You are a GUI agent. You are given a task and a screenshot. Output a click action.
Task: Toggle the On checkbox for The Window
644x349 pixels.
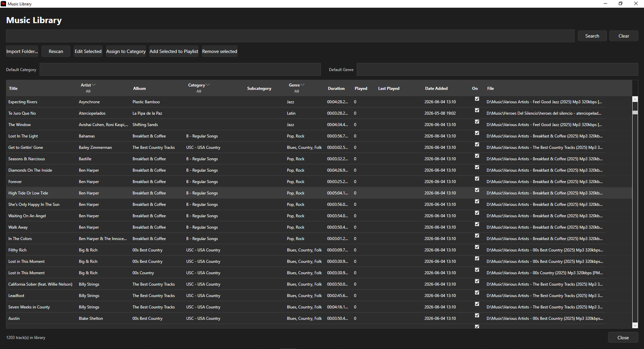(x=477, y=121)
